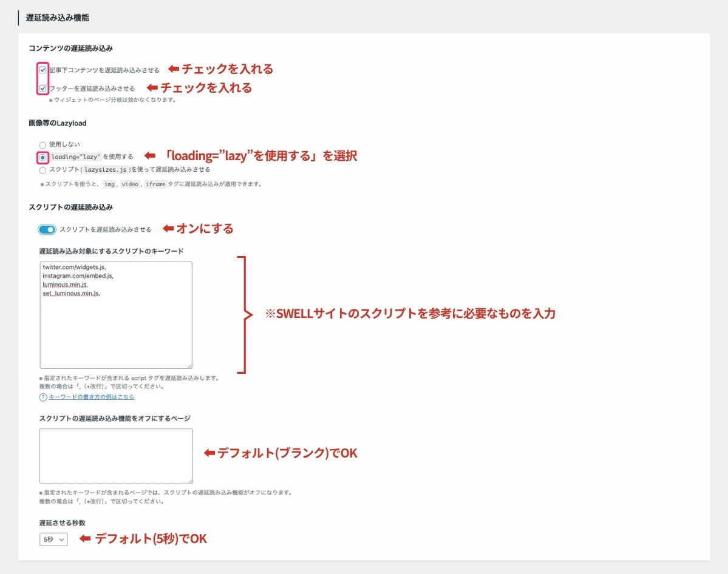Select the loading="lazy" を使用する option

click(x=42, y=157)
